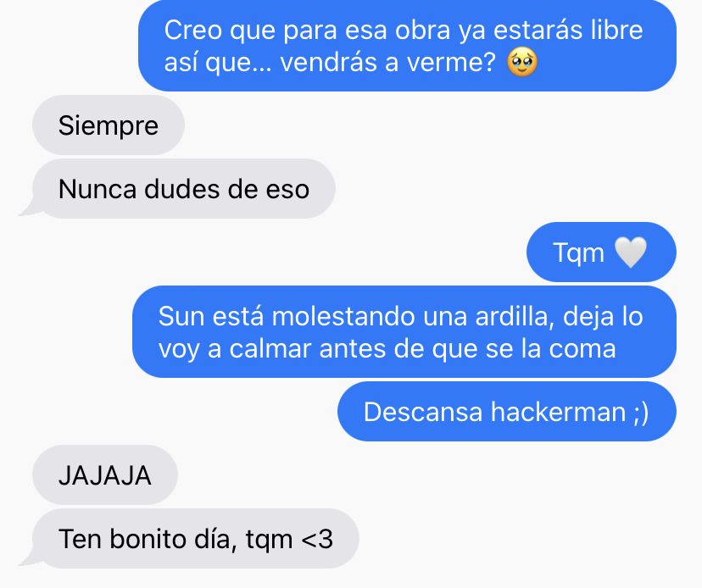The height and width of the screenshot is (588, 702).
Task: Select the 'Siempre' message bubble
Action: click(109, 125)
